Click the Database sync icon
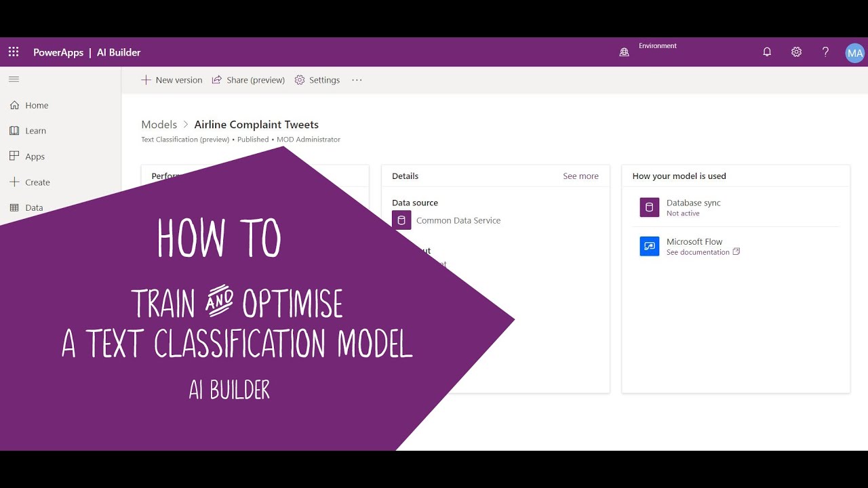 [x=650, y=207]
